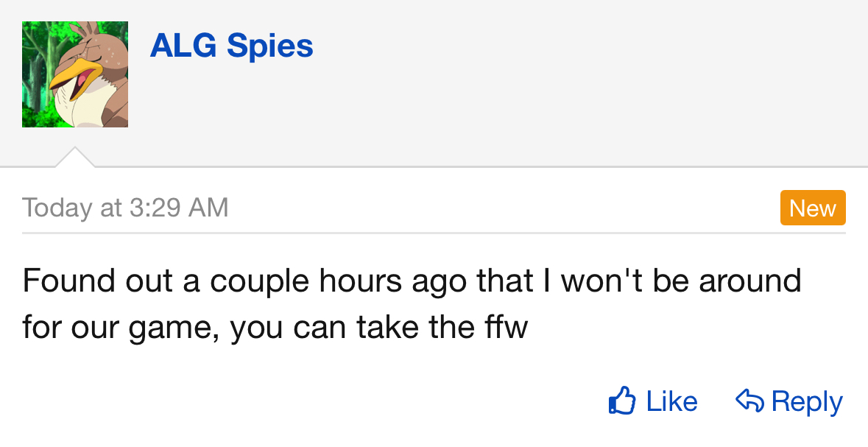Open the "Today at 3:29 AM" timestamp

point(125,208)
